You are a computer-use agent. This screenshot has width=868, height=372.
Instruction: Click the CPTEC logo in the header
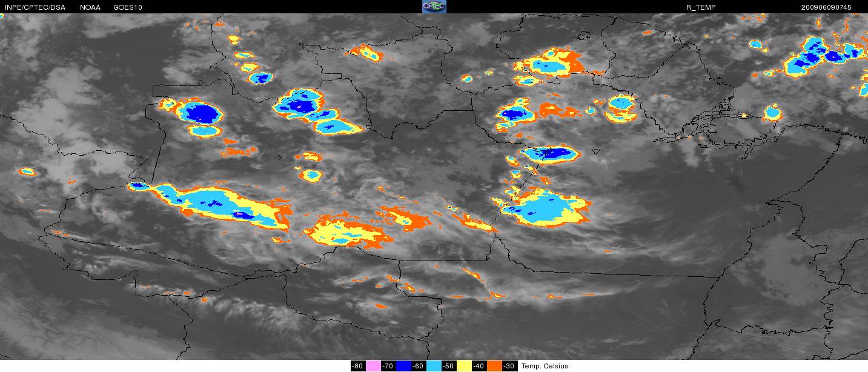[434, 7]
